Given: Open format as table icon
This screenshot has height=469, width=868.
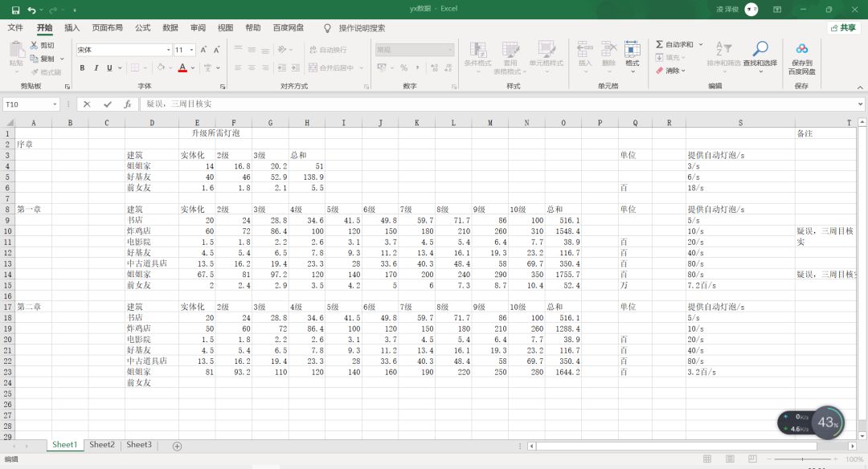Looking at the screenshot, I should [510, 50].
